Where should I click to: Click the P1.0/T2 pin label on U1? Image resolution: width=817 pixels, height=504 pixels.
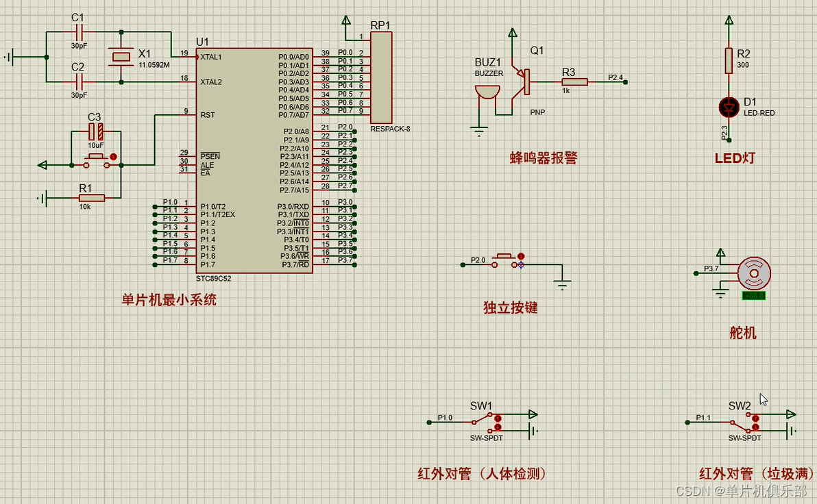click(x=213, y=207)
